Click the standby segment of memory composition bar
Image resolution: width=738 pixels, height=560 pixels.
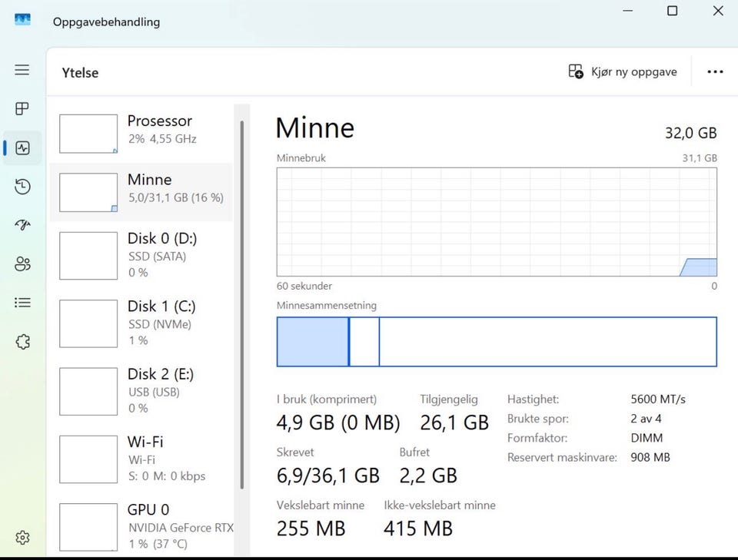(x=364, y=341)
